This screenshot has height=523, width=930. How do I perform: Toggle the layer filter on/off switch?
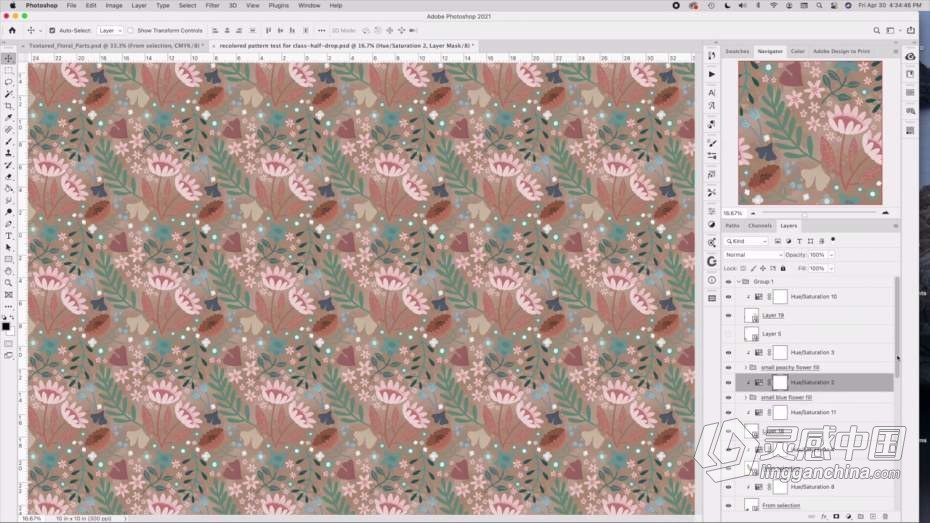pos(833,240)
